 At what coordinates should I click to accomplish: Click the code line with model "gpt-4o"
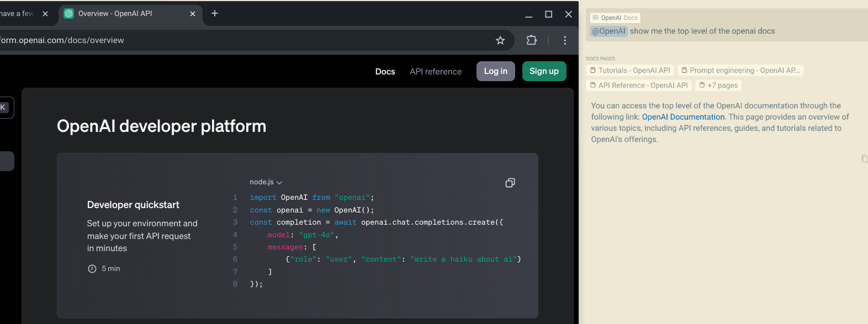[x=303, y=235]
